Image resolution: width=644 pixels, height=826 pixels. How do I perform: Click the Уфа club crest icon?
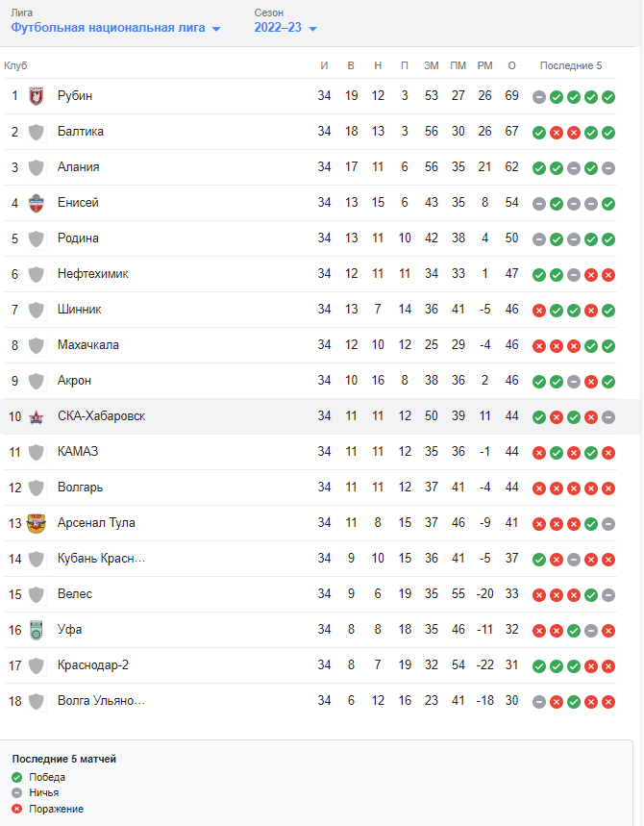36,630
